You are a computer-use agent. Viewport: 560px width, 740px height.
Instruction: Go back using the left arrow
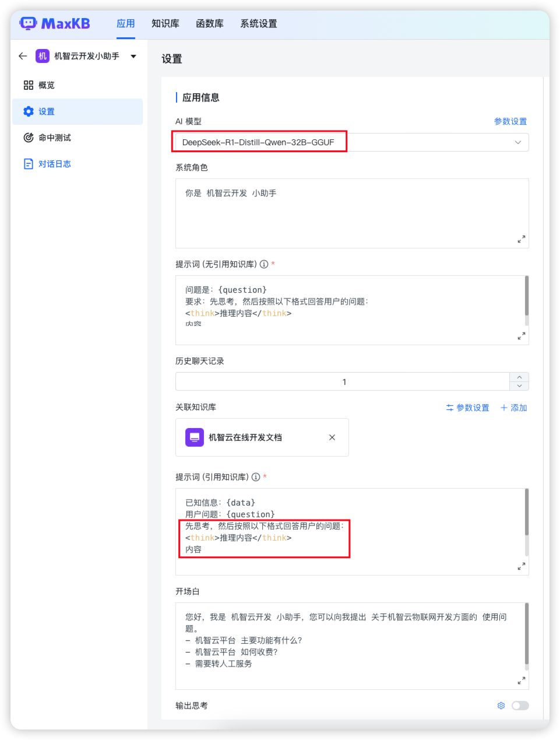pos(23,56)
